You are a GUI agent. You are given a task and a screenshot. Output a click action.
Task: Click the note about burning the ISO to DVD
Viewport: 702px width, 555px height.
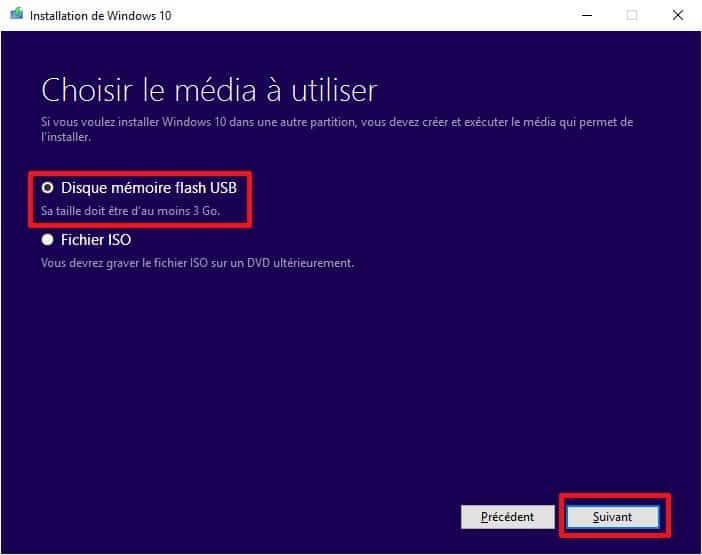197,263
